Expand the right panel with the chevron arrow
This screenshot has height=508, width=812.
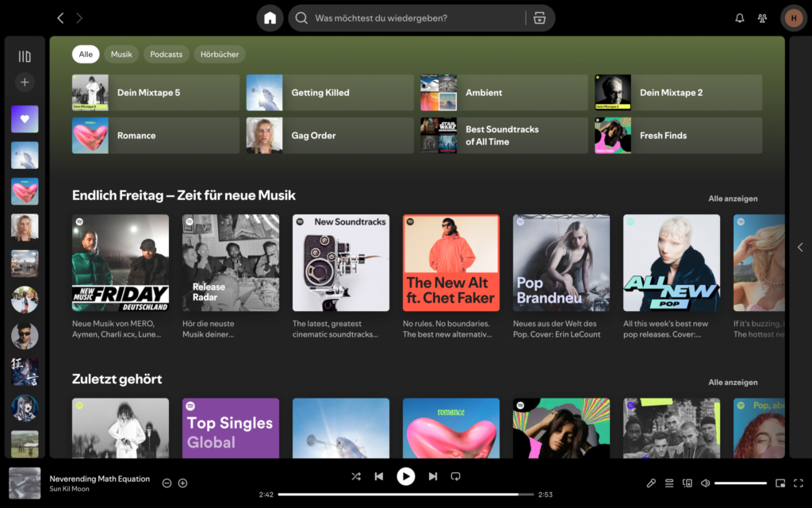coord(800,247)
